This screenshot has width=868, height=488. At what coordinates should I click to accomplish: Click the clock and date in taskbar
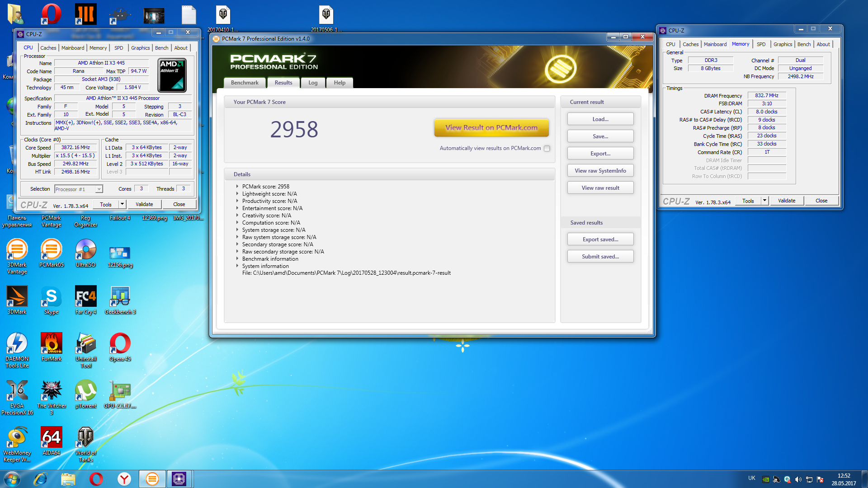pos(844,479)
